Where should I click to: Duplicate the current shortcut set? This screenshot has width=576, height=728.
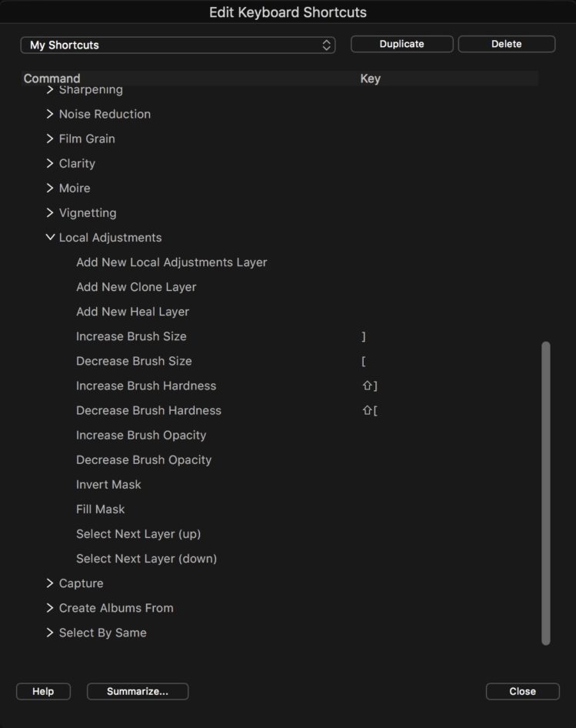click(x=401, y=44)
